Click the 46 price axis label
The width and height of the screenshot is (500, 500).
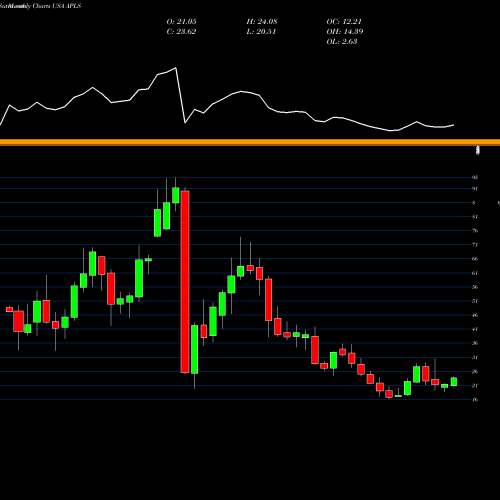pos(475,315)
